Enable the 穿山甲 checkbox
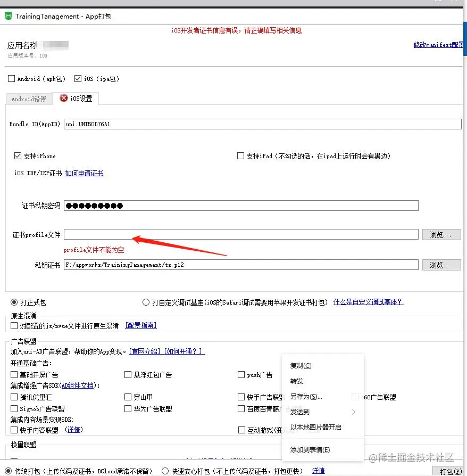The height and width of the screenshot is (476, 467). [x=128, y=397]
